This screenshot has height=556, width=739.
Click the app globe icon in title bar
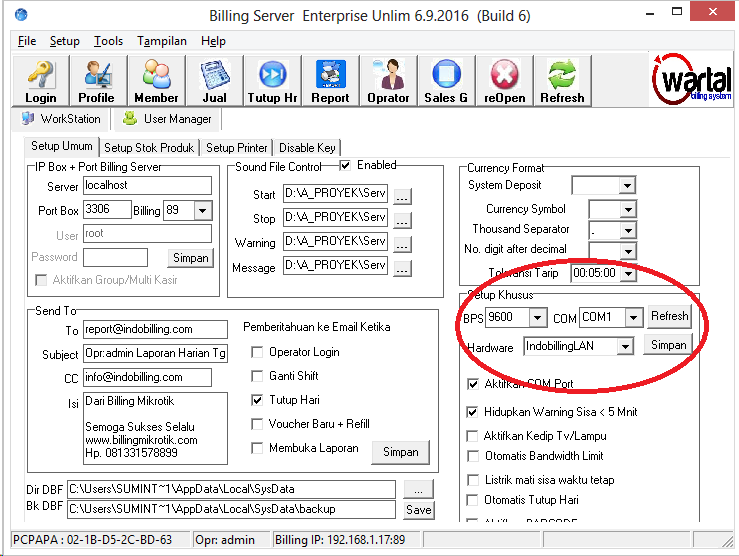[x=21, y=15]
